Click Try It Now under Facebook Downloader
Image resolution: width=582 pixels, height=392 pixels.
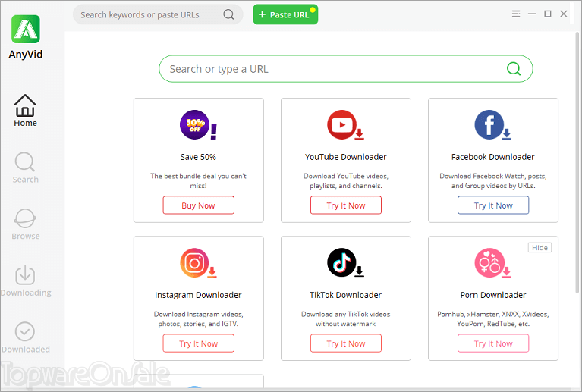click(493, 205)
